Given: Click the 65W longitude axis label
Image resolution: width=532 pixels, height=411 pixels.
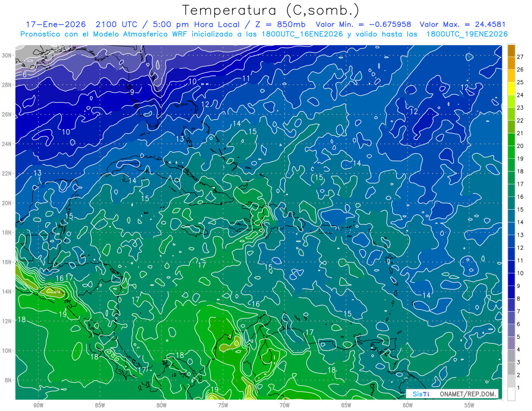Looking at the screenshot, I should click(x=346, y=405).
